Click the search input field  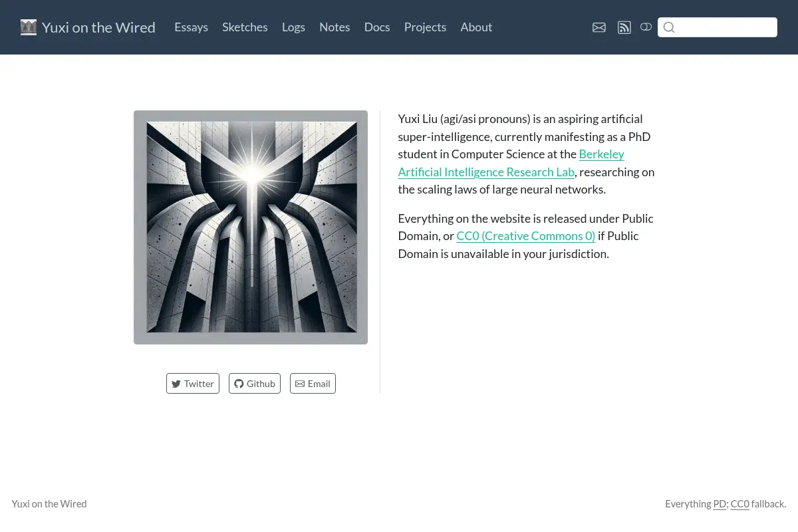[x=718, y=27]
